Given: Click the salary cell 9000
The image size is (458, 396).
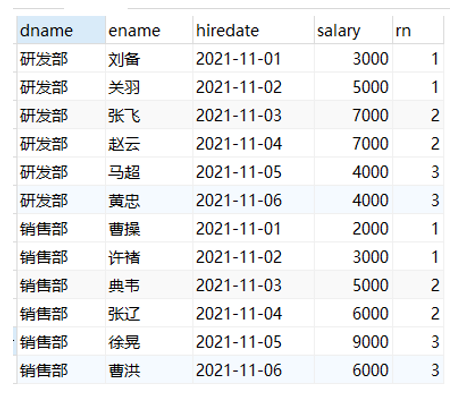Looking at the screenshot, I should 353,342.
